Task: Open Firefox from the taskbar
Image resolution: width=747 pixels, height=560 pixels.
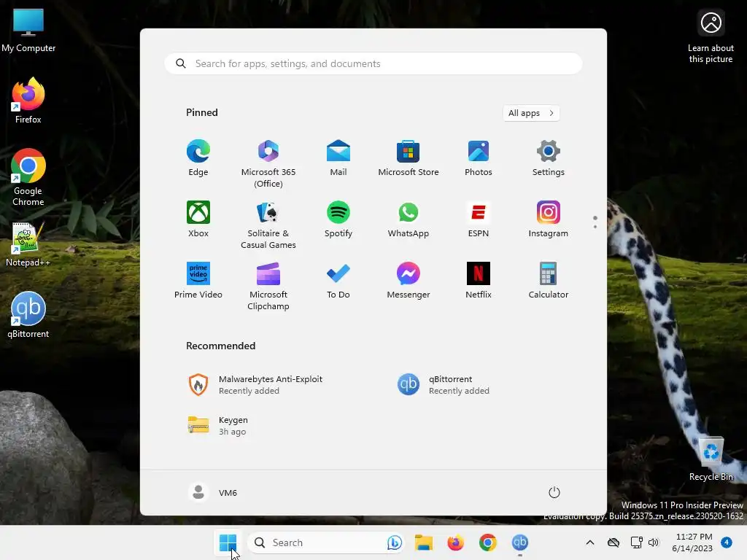Action: [455, 542]
